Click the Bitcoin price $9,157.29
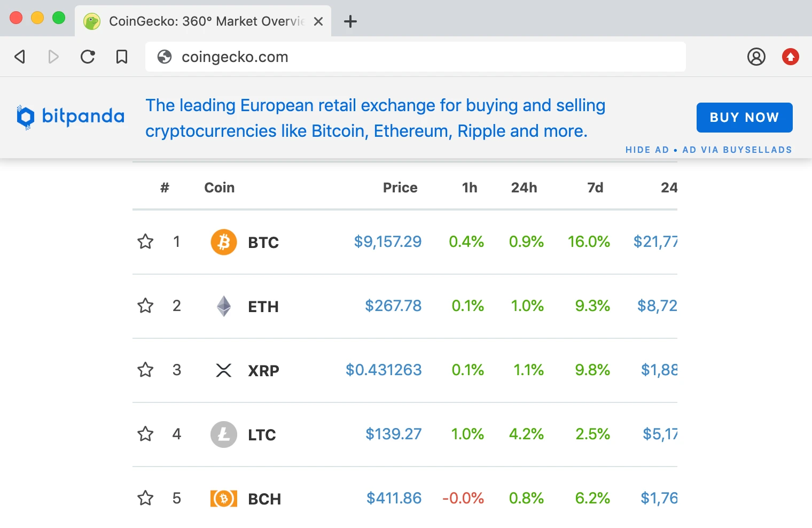812x528 pixels. pos(388,242)
